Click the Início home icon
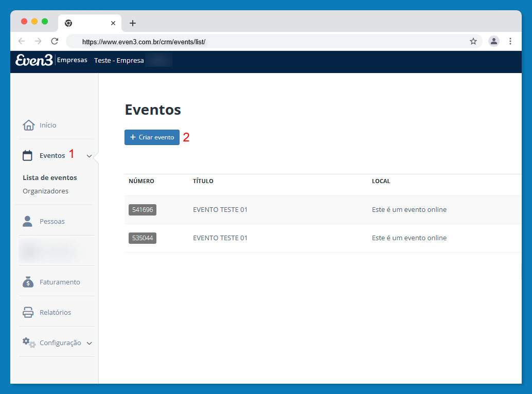 tap(28, 125)
